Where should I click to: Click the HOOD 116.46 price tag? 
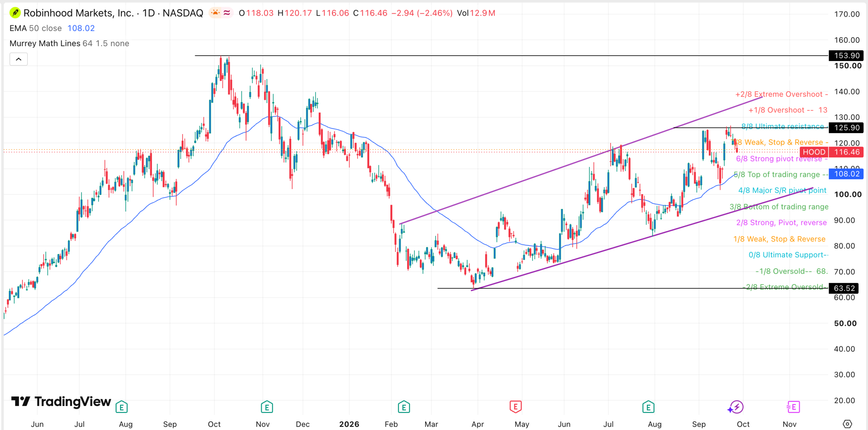click(831, 152)
